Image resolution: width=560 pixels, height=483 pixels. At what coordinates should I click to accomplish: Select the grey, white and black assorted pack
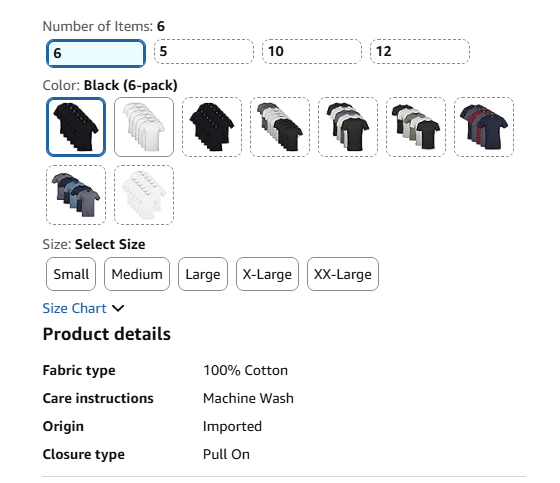(x=280, y=127)
